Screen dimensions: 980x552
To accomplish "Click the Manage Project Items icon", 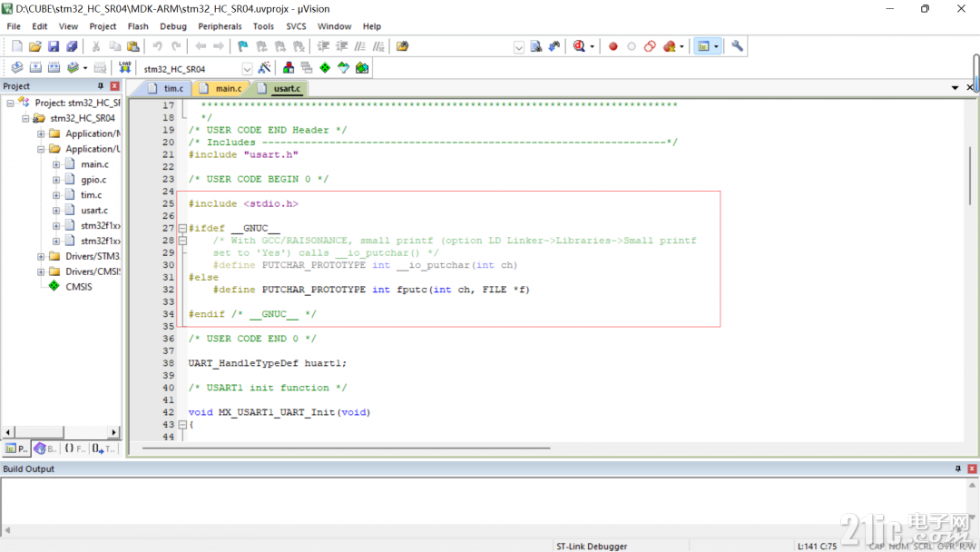I will 289,68.
